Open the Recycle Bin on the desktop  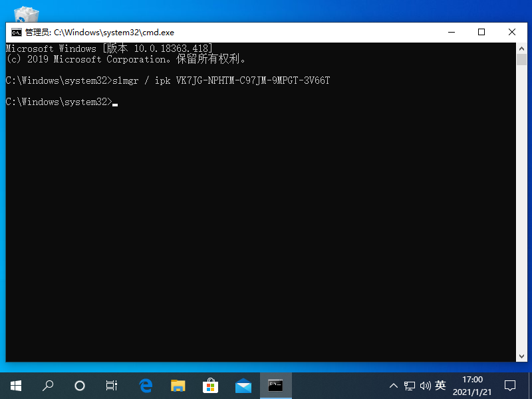[x=27, y=13]
